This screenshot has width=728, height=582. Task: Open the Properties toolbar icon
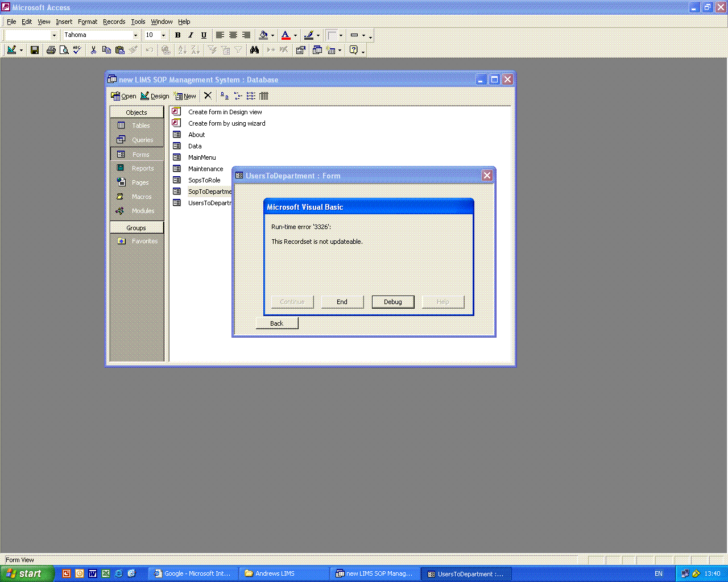point(301,50)
